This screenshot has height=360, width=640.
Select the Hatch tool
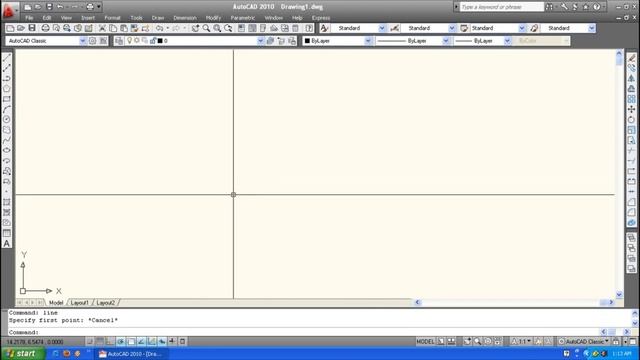coord(7,202)
